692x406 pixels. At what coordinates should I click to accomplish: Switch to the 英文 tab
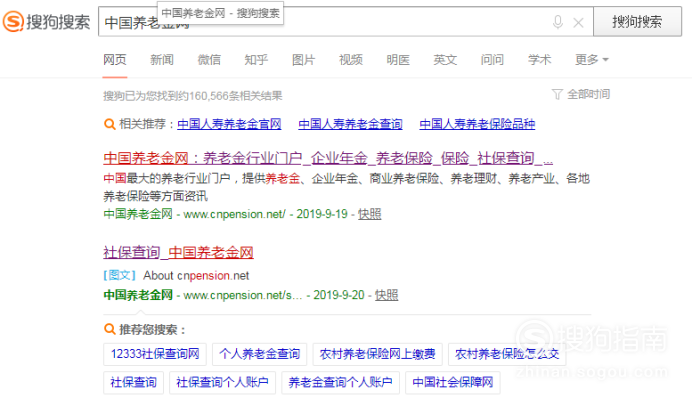[445, 60]
